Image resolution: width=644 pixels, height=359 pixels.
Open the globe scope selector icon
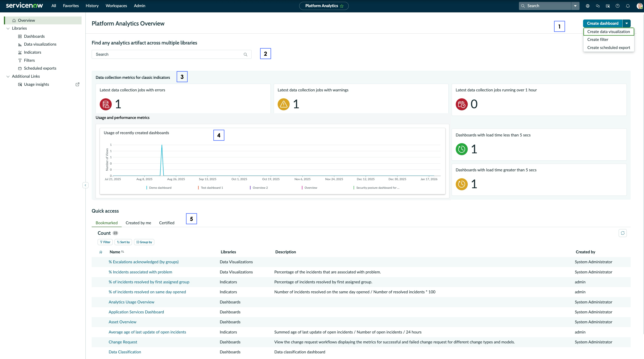tap(588, 6)
